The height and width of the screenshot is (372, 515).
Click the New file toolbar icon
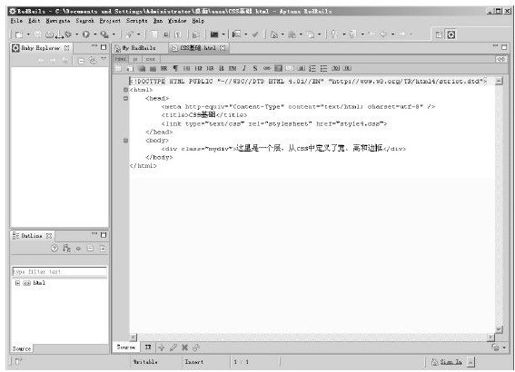pos(19,34)
